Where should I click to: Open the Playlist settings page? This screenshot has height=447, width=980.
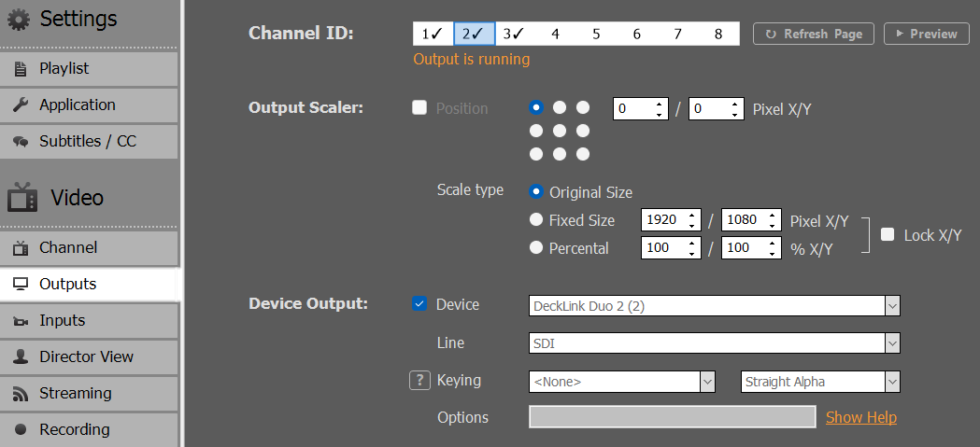[x=89, y=69]
